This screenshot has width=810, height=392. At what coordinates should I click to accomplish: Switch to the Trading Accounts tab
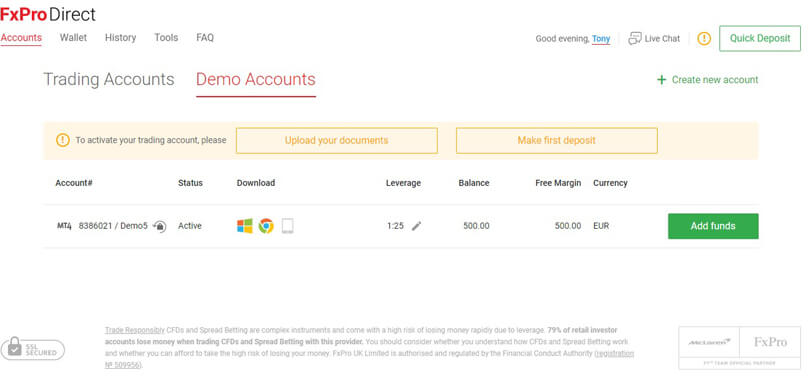[108, 80]
